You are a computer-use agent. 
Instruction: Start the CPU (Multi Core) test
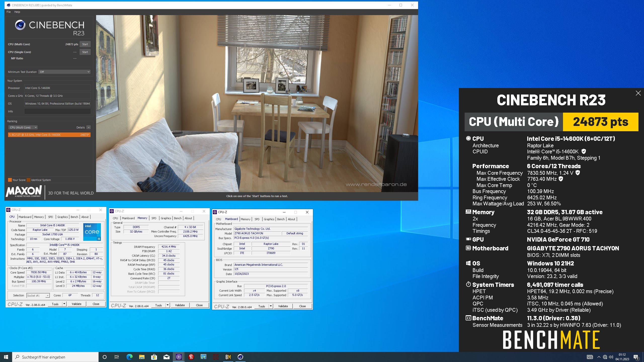(x=85, y=44)
